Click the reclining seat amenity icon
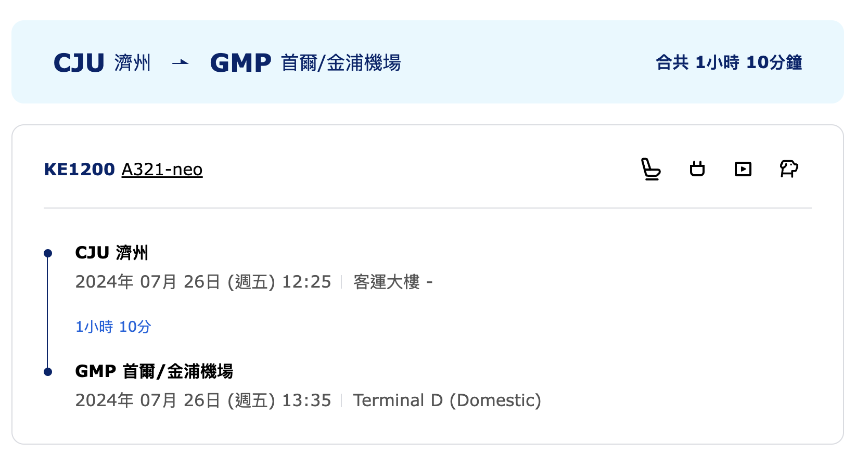The height and width of the screenshot is (467, 868). [x=650, y=169]
